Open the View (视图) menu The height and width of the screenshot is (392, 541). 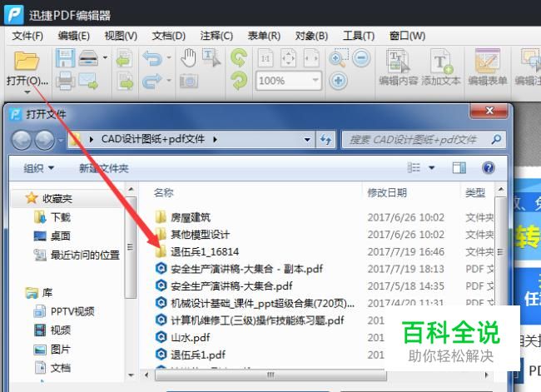pyautogui.click(x=121, y=36)
